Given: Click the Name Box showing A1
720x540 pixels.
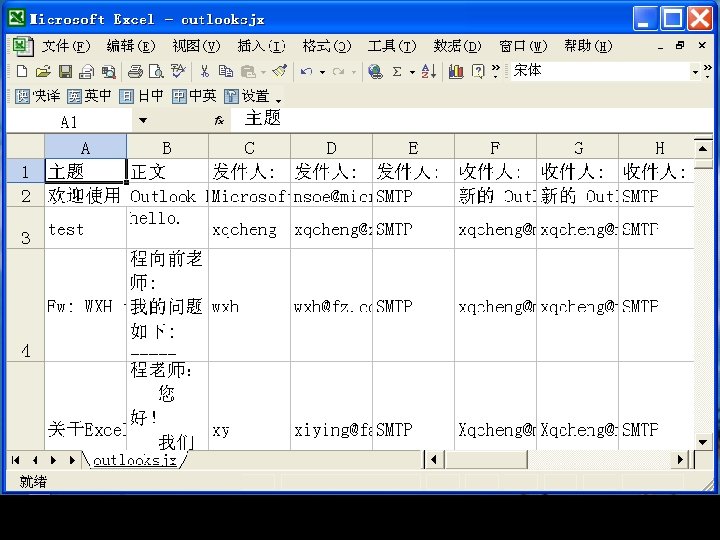Looking at the screenshot, I should tap(69, 122).
